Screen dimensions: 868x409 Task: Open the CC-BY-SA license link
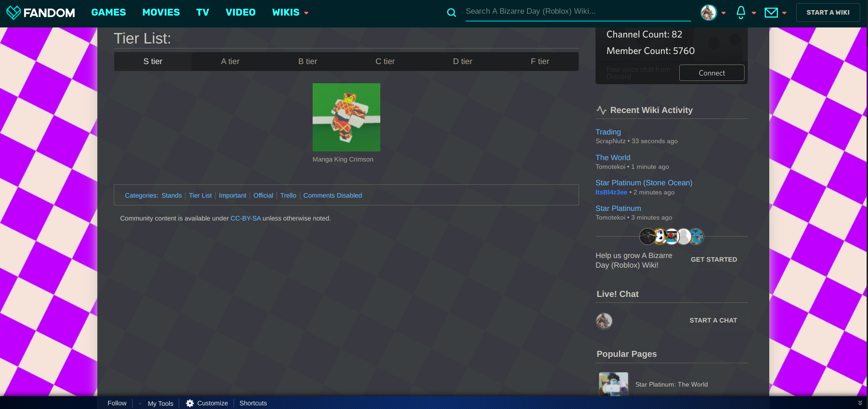tap(245, 218)
